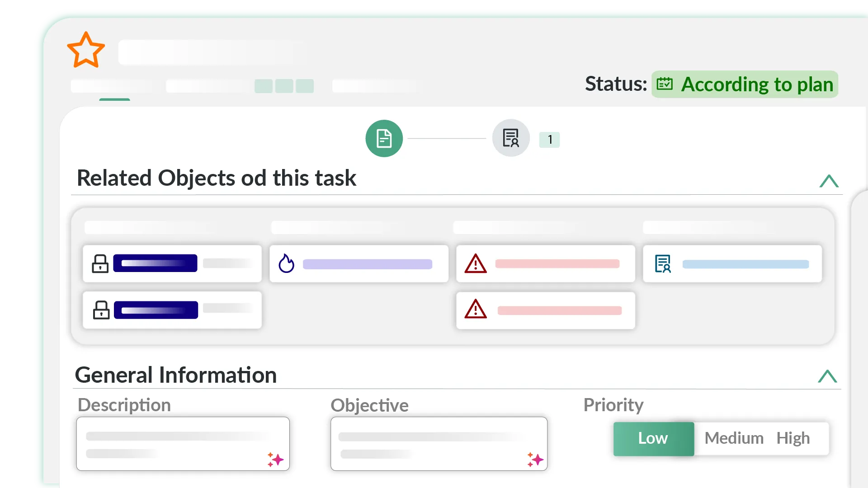
Task: Open the first red warning triangle item
Action: [546, 264]
